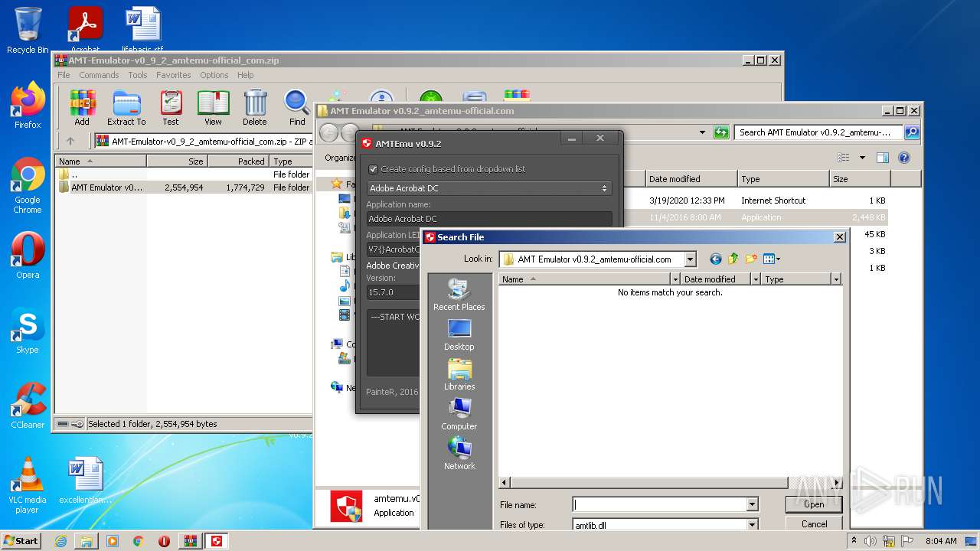The height and width of the screenshot is (551, 980).
Task: Sort WinRAR list by Size column
Action: (x=177, y=161)
